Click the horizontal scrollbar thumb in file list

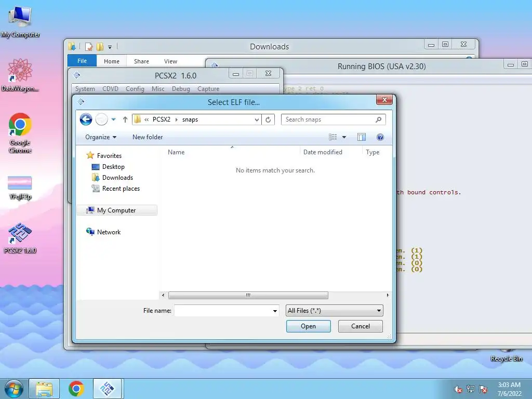(x=248, y=295)
